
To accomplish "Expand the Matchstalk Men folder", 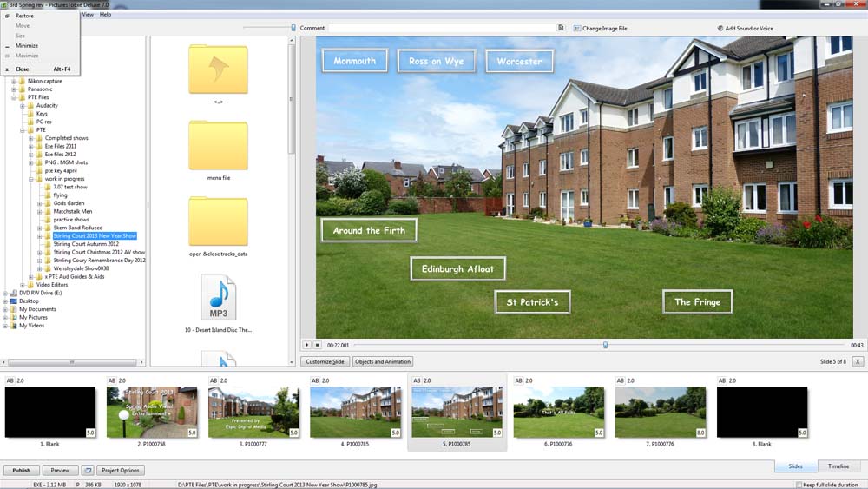I will pyautogui.click(x=39, y=212).
